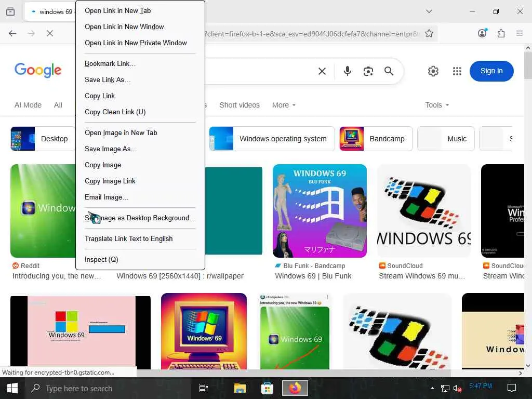Click the Firefox taskbar button
The image size is (532, 399).
[x=295, y=388]
